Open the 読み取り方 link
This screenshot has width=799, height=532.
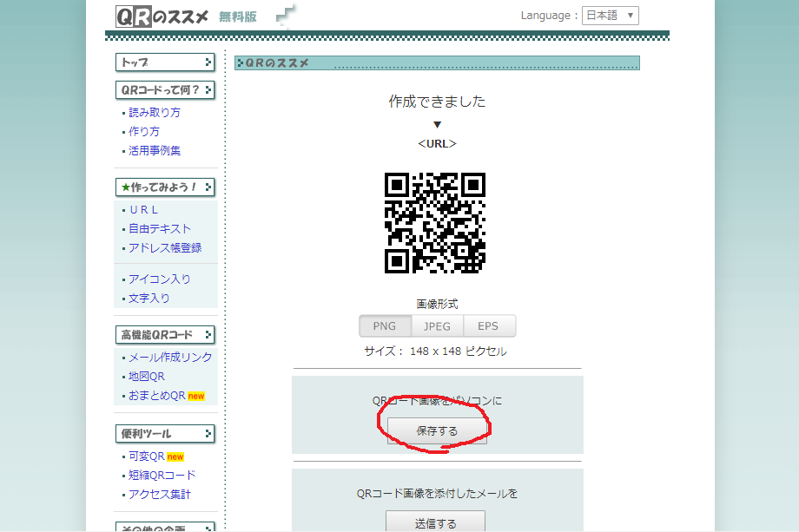pos(155,113)
